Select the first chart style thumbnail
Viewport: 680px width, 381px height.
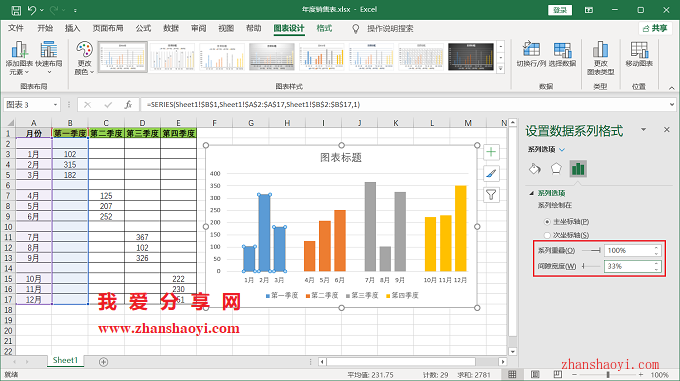123,56
